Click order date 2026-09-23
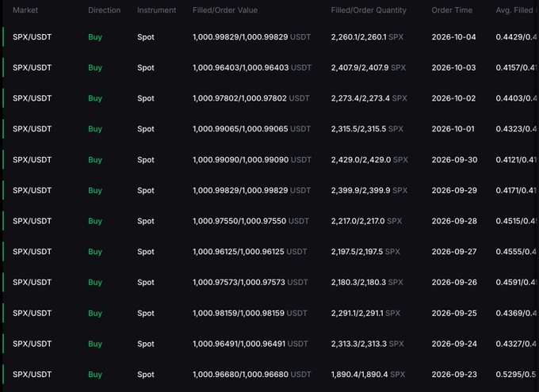This screenshot has height=392, width=539. point(454,374)
